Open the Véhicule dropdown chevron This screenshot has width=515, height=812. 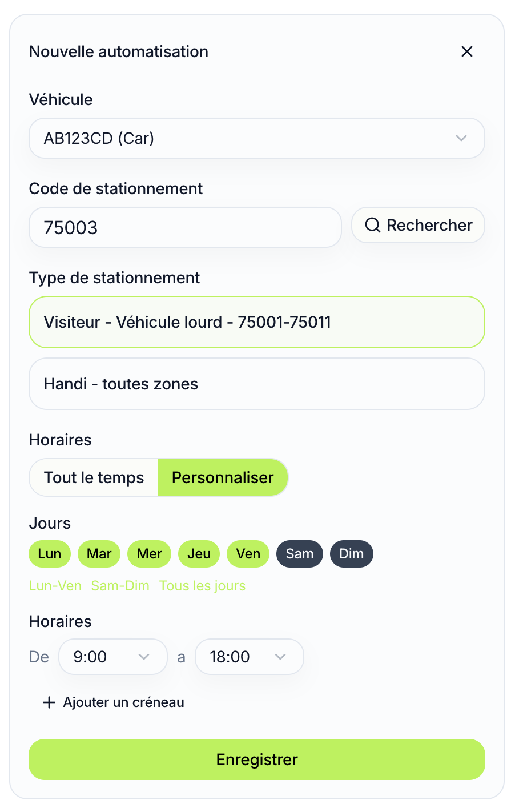click(461, 138)
